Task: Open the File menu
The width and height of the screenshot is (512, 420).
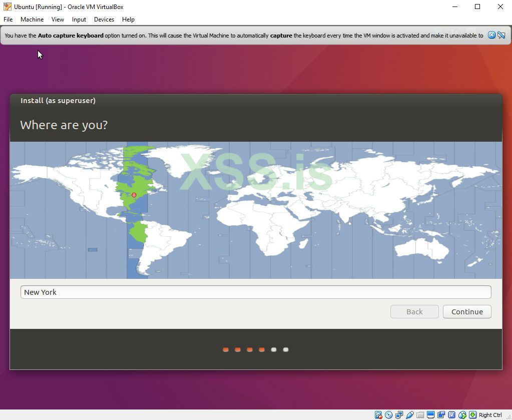Action: pyautogui.click(x=8, y=19)
